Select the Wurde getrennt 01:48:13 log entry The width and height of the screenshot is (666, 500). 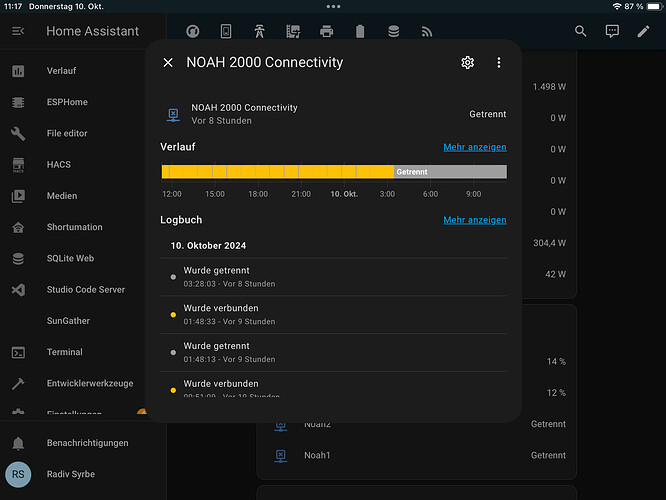[333, 353]
